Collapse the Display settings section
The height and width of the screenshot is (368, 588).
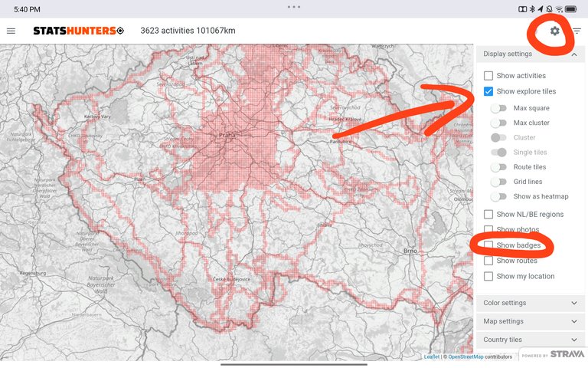tap(573, 54)
